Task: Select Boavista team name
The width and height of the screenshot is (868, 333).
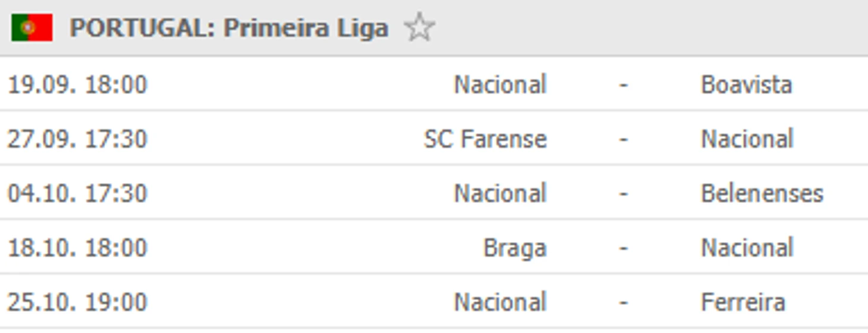Action: pyautogui.click(x=746, y=84)
